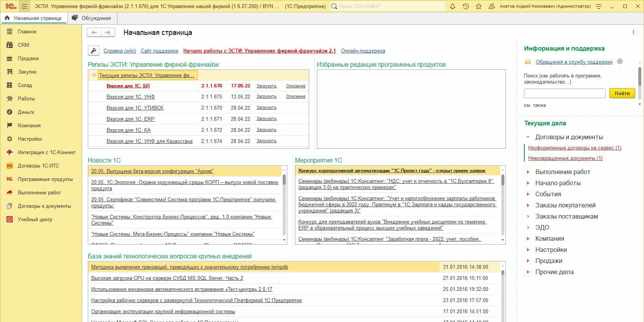644x322 pixels.
Task: Click Загрузить for Версия для 1С: БП
Action: click(267, 86)
